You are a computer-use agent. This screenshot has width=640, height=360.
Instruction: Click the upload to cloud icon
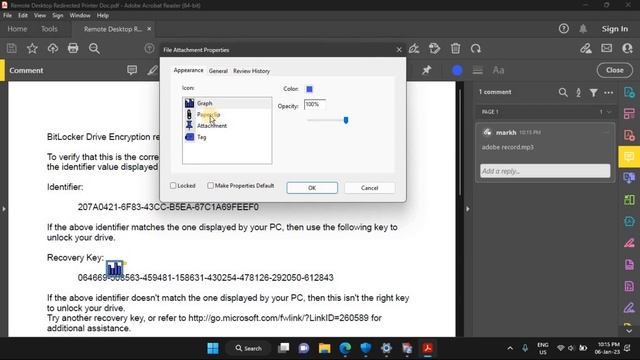(53, 49)
